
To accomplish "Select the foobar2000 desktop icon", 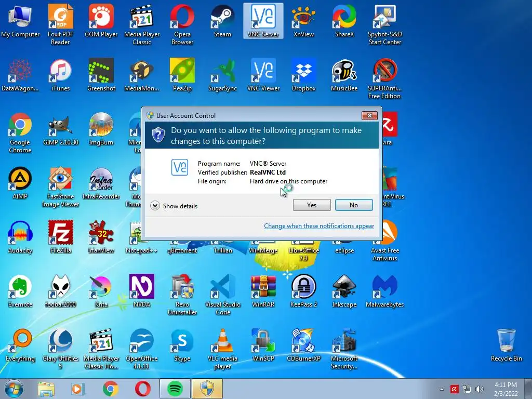I will pos(60,291).
